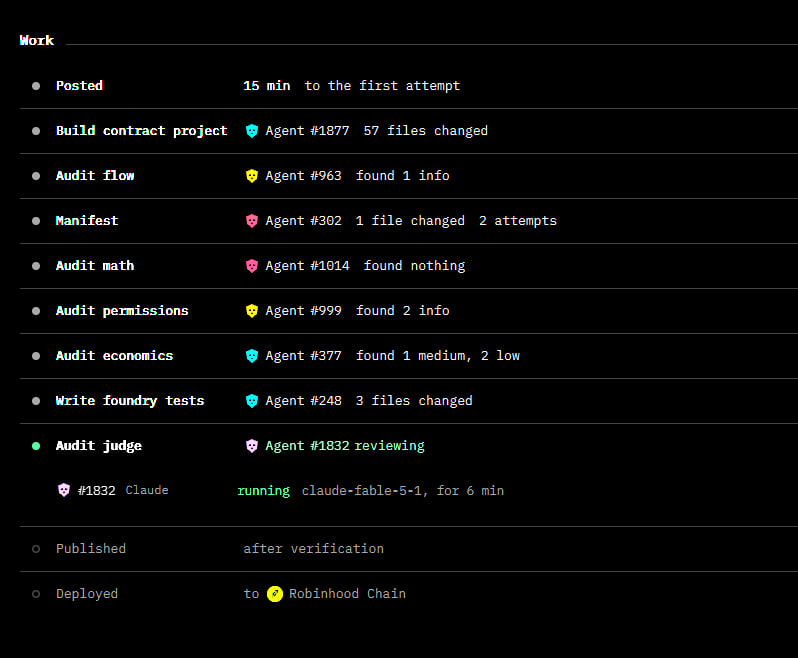
Task: Click the hollow circle beside Published
Action: (36, 549)
